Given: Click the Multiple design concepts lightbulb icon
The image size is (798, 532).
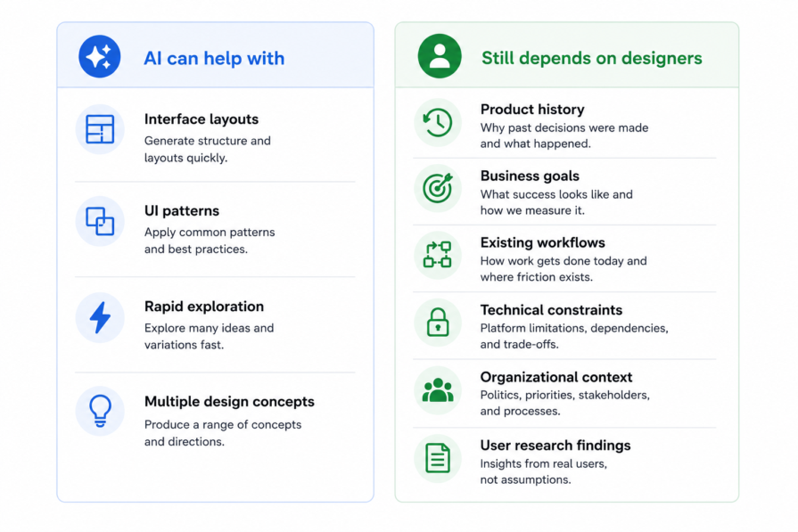Looking at the screenshot, I should [100, 411].
